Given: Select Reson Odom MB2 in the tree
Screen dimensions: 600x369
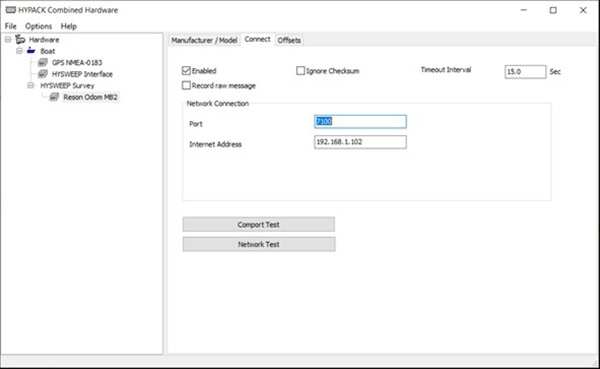Looking at the screenshot, I should (x=90, y=97).
